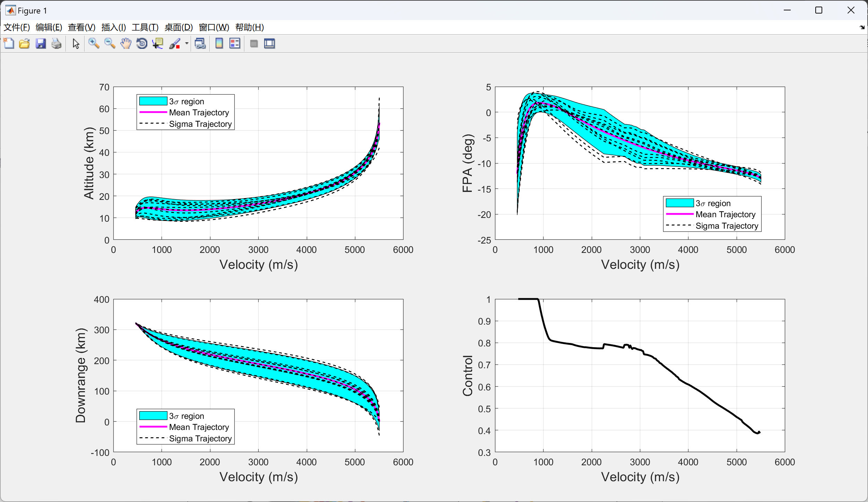Open the 工具(T) menu
Viewport: 868px width, 502px height.
145,27
